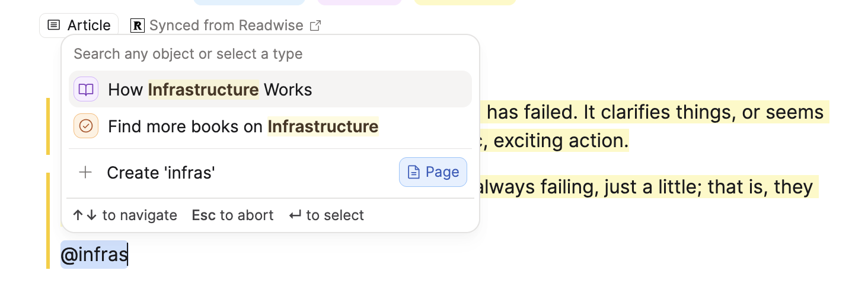Viewport: 868px width, 286px height.
Task: Click the return key icon before 'to select'
Action: pos(295,215)
